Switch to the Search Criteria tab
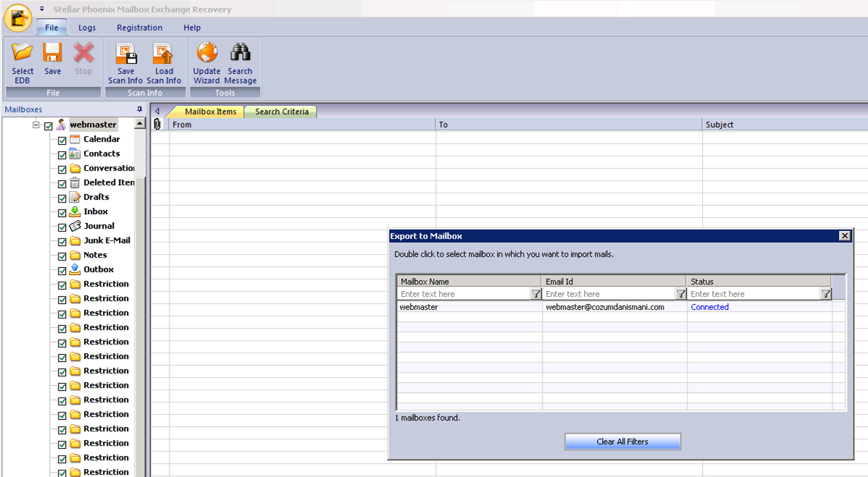The width and height of the screenshot is (868, 477). [x=281, y=111]
